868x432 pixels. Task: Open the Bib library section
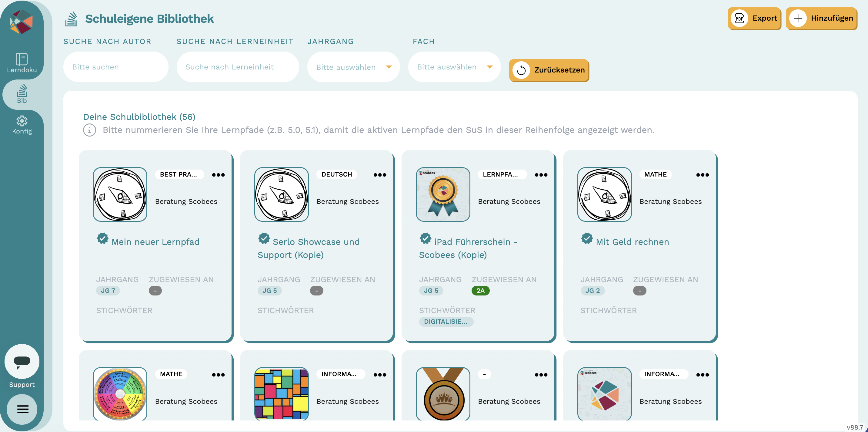22,94
